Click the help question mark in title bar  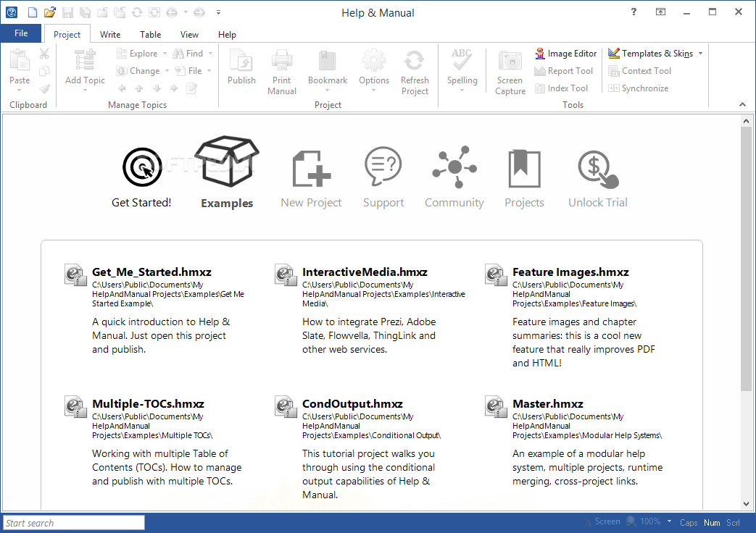tap(634, 12)
